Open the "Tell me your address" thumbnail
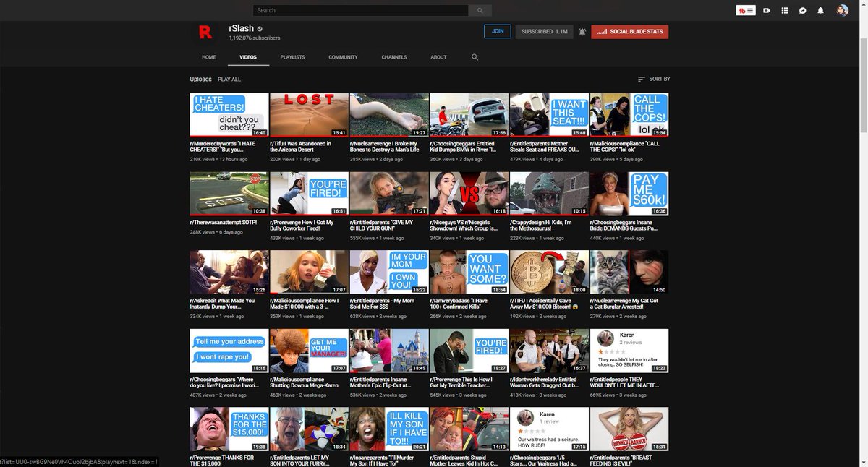Viewport: 868px width, 467px height. click(229, 351)
